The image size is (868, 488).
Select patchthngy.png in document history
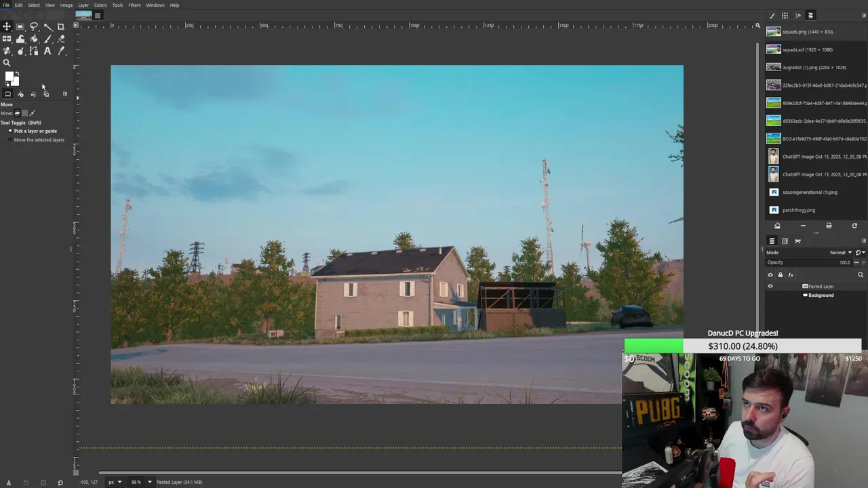pos(816,210)
